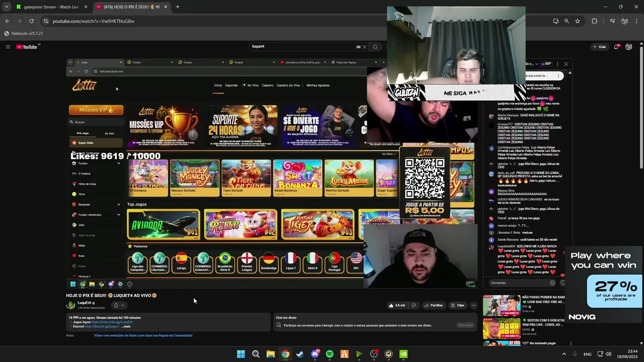The height and width of the screenshot is (362, 644).
Task: Go to the YouTube home logo
Action: [27, 47]
